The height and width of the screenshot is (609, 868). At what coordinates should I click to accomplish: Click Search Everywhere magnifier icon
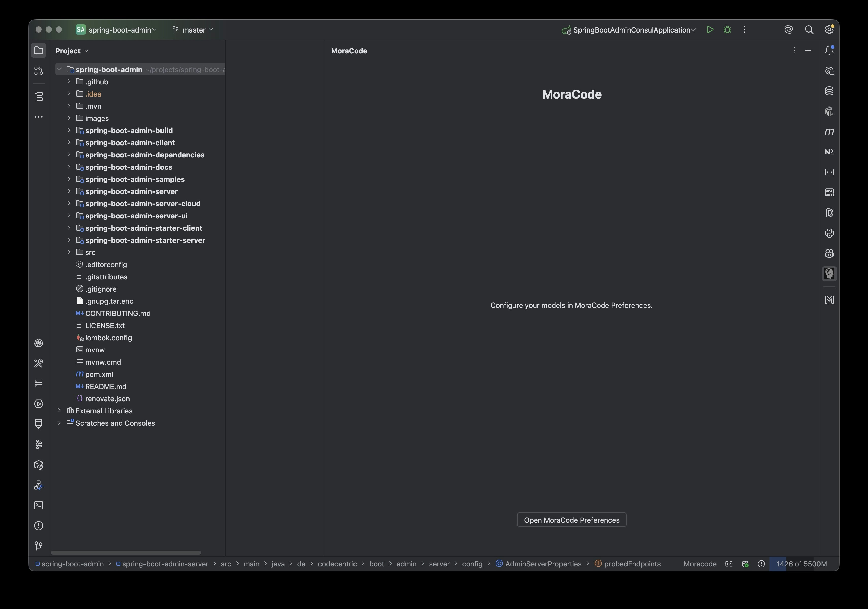tap(809, 29)
